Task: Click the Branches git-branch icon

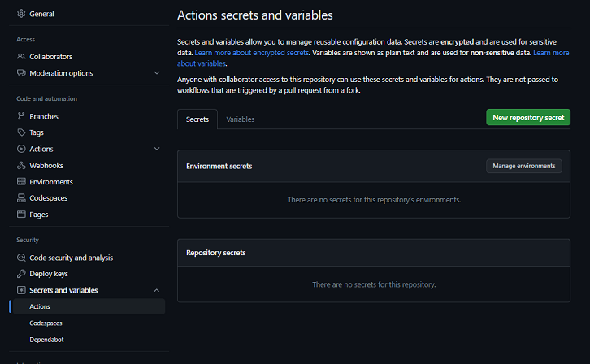Action: pos(21,116)
